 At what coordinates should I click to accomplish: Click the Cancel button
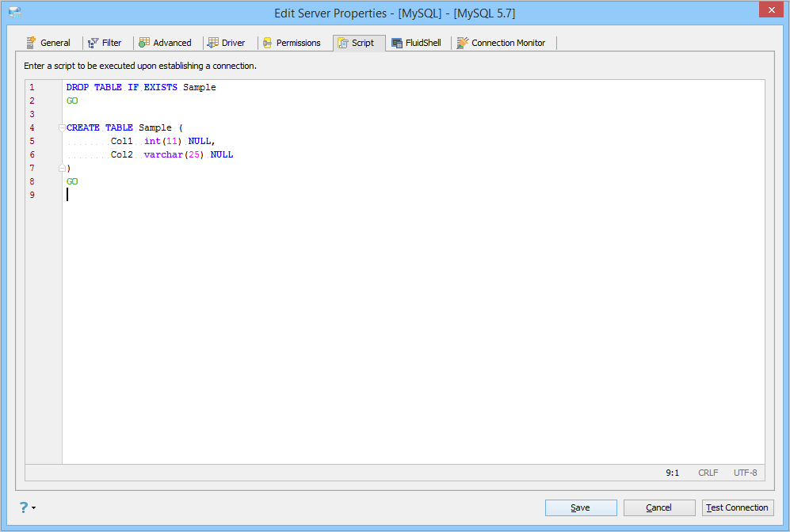coord(659,507)
